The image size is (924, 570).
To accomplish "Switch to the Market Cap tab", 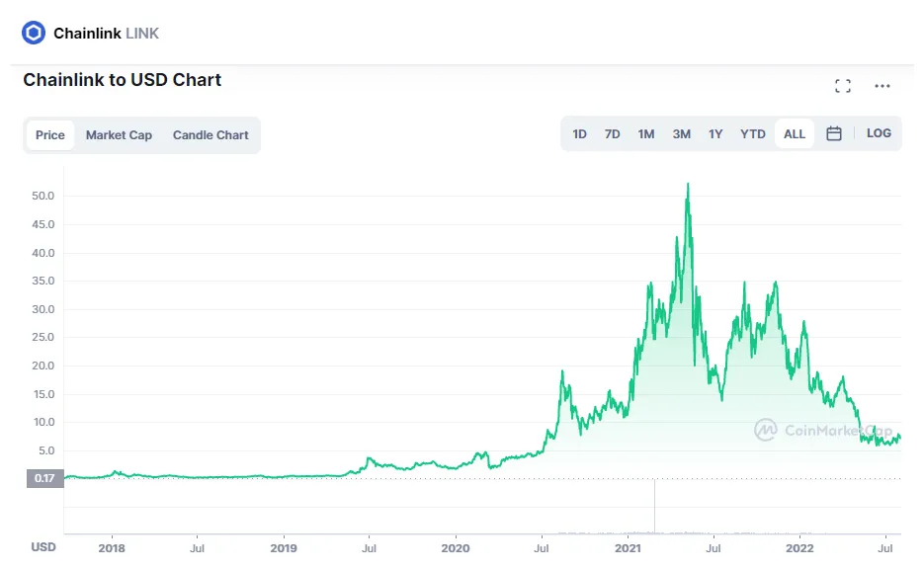I will click(119, 135).
